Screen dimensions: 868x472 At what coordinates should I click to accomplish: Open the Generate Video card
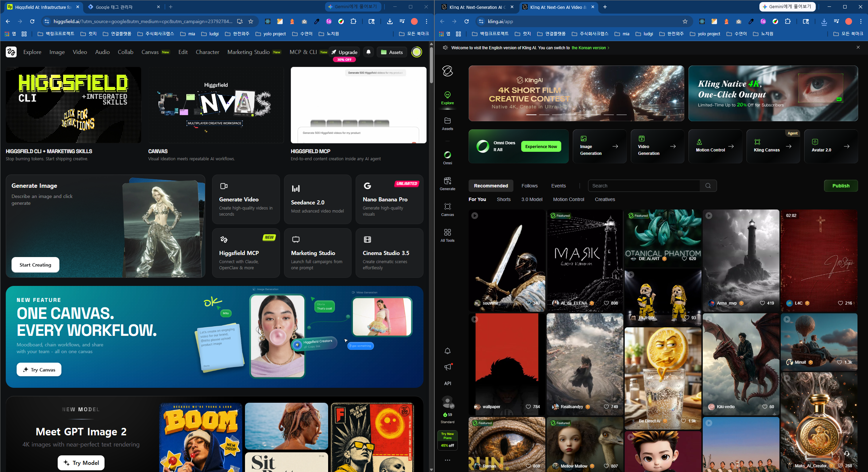coord(246,199)
